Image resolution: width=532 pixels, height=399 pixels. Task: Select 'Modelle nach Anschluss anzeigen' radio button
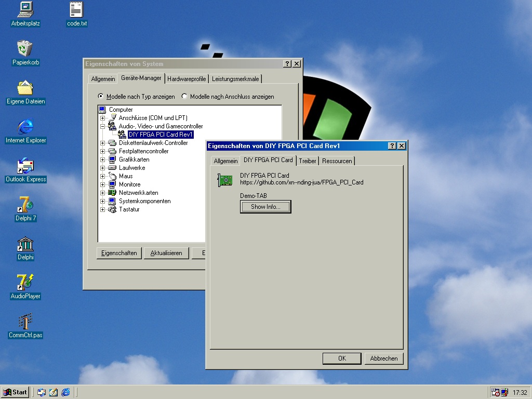tap(184, 97)
